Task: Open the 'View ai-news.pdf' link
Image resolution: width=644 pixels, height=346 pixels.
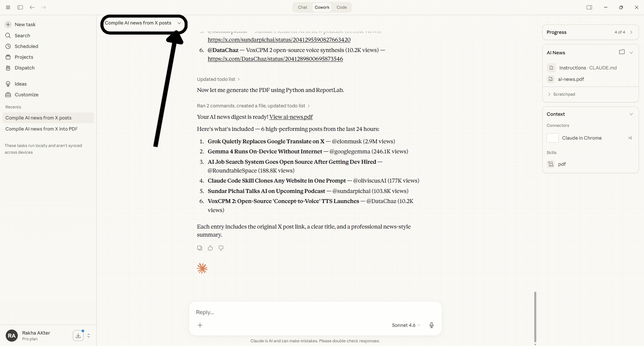Action: coord(291,117)
